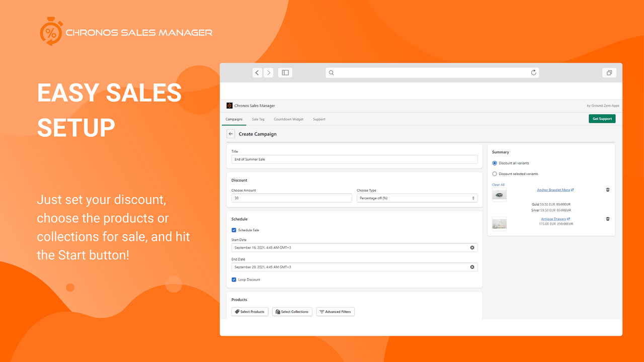Delete Anchor Bracelet Mens from summary
The width and height of the screenshot is (644, 362).
(608, 190)
